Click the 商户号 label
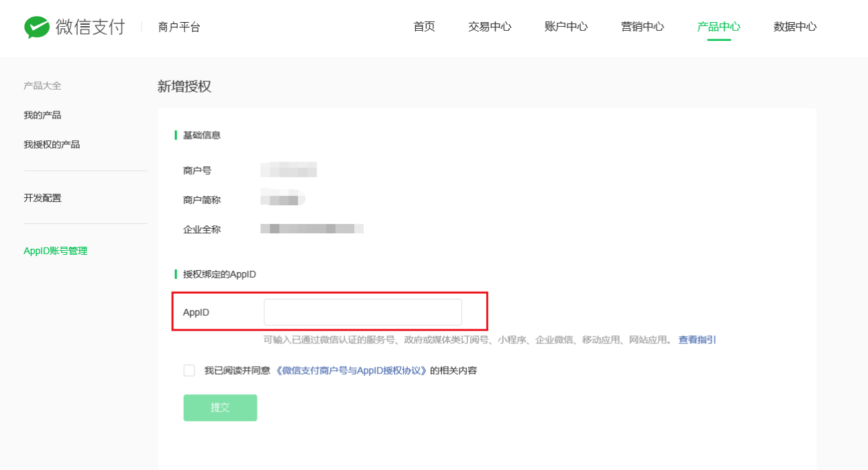The width and height of the screenshot is (868, 470). (197, 171)
